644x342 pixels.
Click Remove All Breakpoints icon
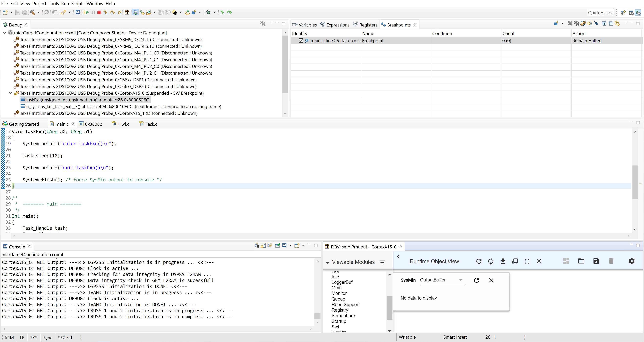(x=577, y=23)
